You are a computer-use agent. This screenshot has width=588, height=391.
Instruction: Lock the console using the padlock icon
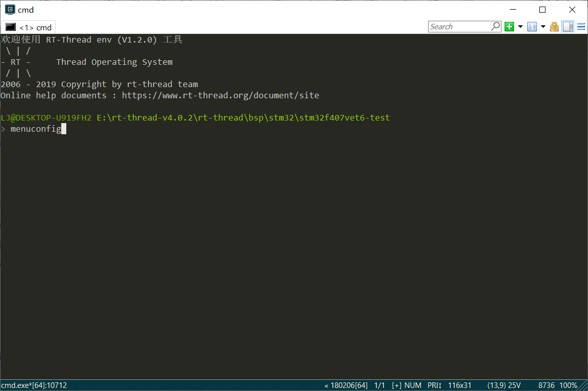[x=554, y=26]
